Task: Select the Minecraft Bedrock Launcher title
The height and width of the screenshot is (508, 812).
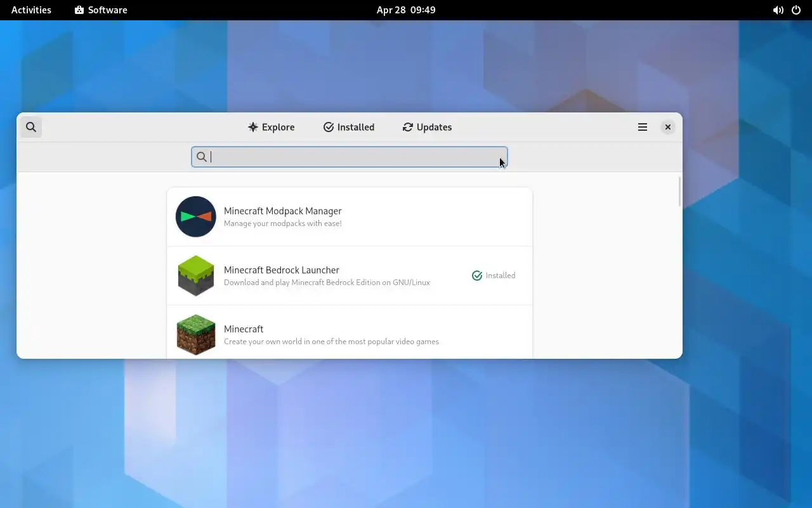Action: click(x=282, y=270)
